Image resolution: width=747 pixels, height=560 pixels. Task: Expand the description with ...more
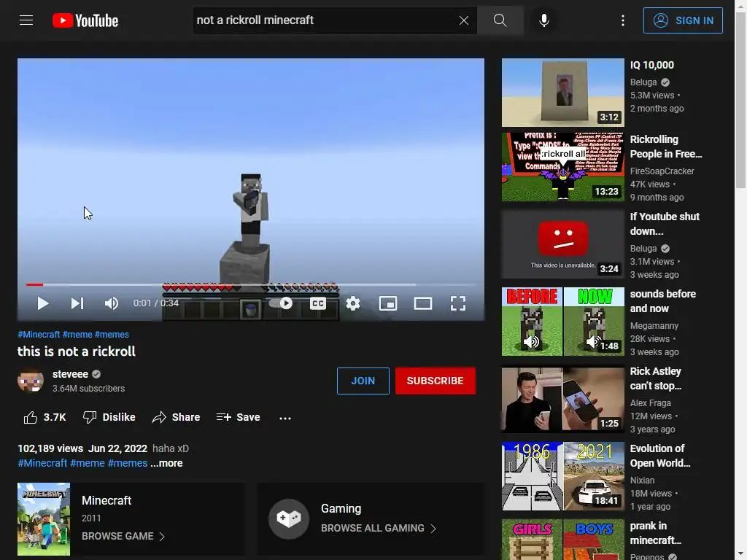pyautogui.click(x=166, y=463)
